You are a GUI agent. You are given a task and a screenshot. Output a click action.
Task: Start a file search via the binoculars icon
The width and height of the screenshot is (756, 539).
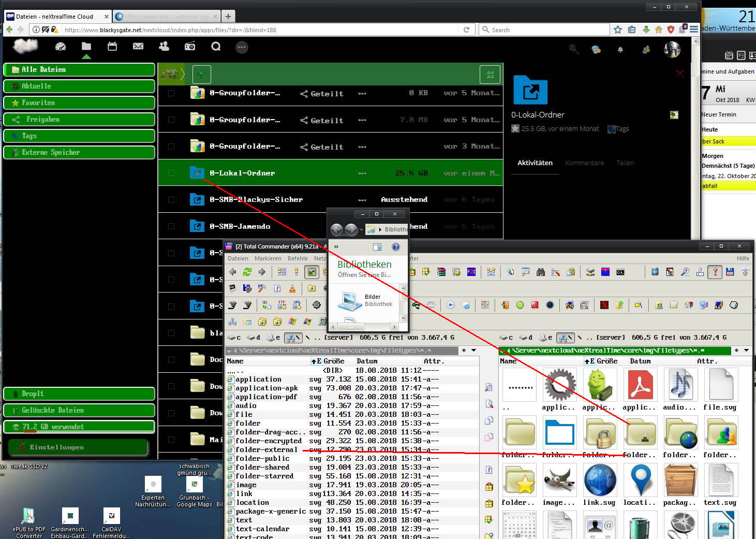(540, 272)
